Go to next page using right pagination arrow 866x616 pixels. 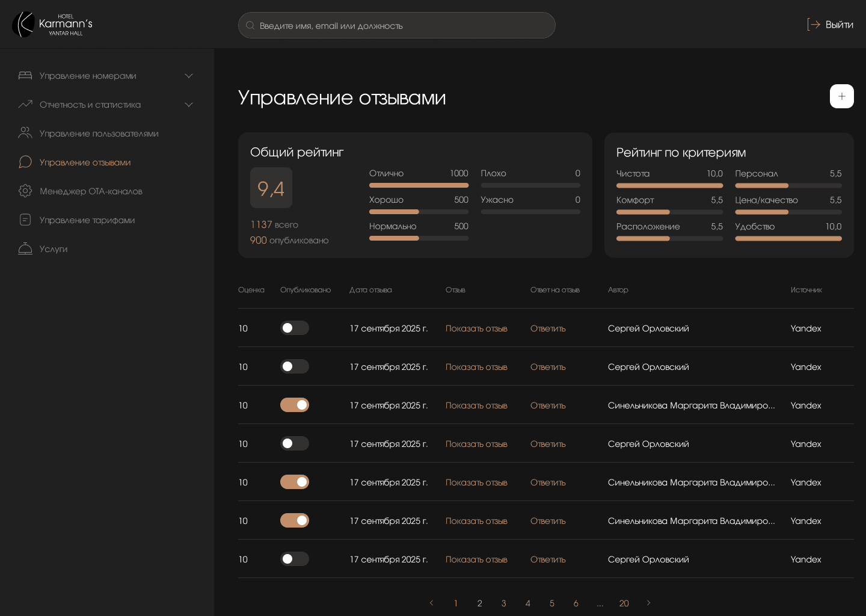[x=648, y=603]
